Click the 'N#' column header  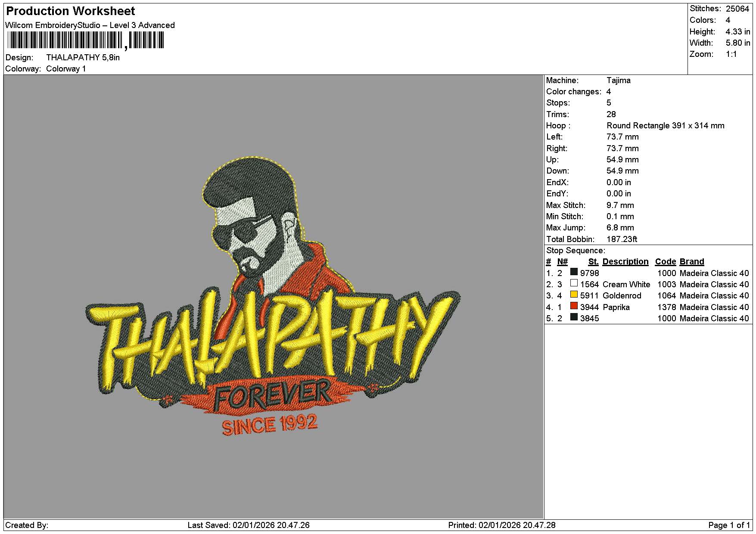point(563,262)
